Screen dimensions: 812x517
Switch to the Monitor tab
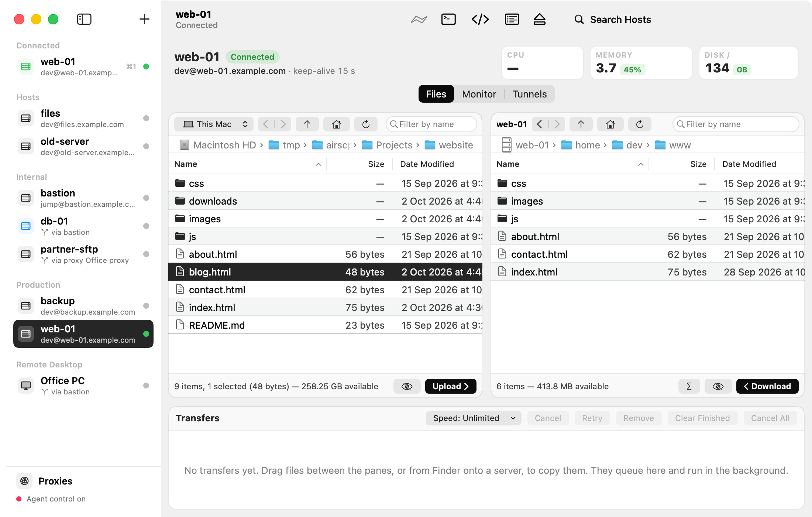(479, 94)
